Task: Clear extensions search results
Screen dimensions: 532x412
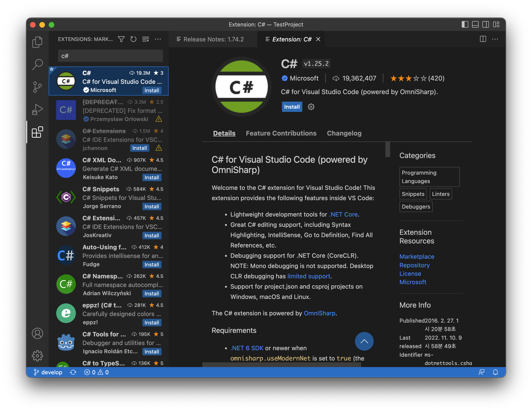Action: tap(146, 39)
